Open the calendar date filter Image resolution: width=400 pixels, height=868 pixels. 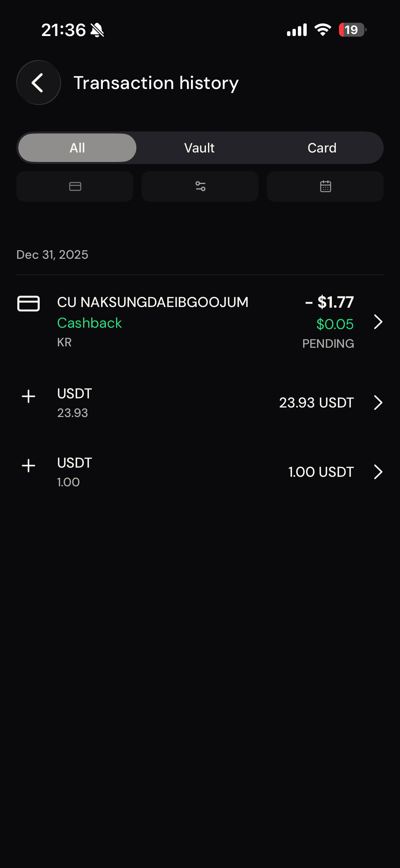(x=325, y=186)
